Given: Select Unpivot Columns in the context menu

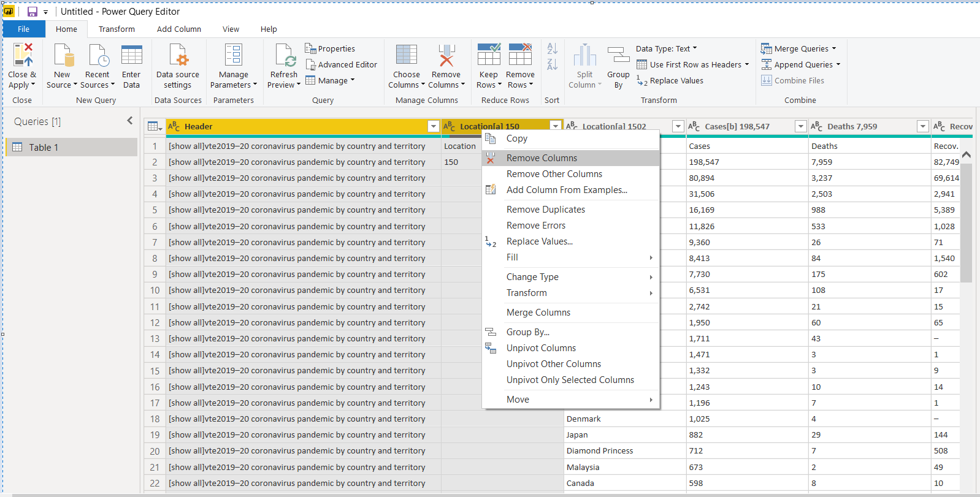Looking at the screenshot, I should (x=541, y=348).
